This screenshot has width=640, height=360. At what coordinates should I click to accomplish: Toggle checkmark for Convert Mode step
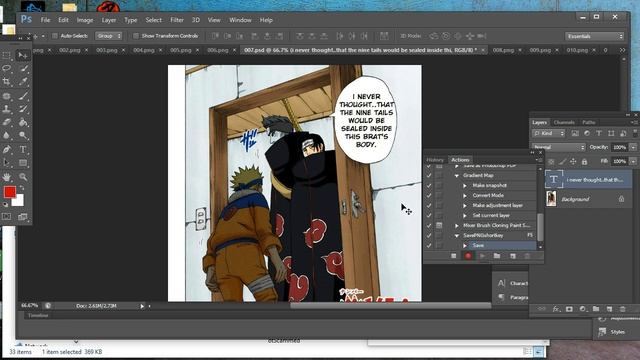429,196
